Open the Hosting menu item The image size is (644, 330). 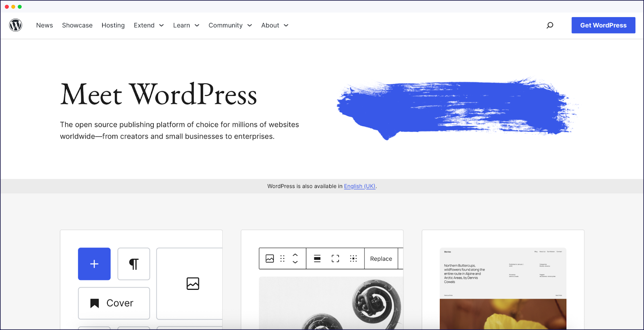coord(113,25)
